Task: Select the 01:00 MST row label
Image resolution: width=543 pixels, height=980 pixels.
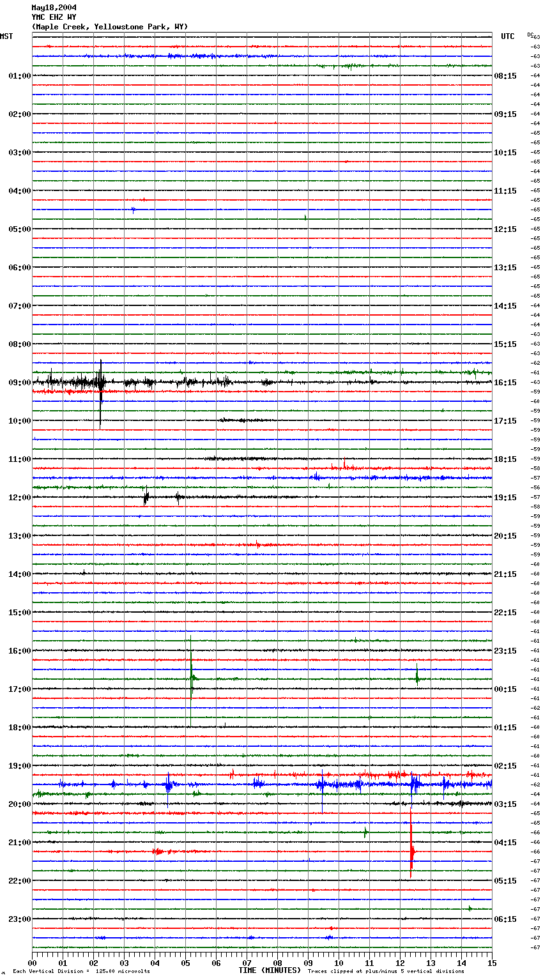Action: (20, 76)
